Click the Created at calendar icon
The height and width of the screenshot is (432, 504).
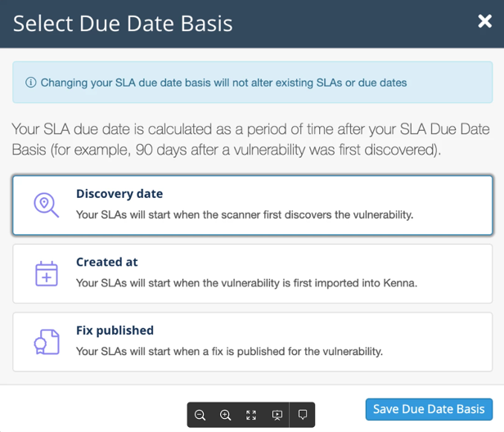coord(46,273)
